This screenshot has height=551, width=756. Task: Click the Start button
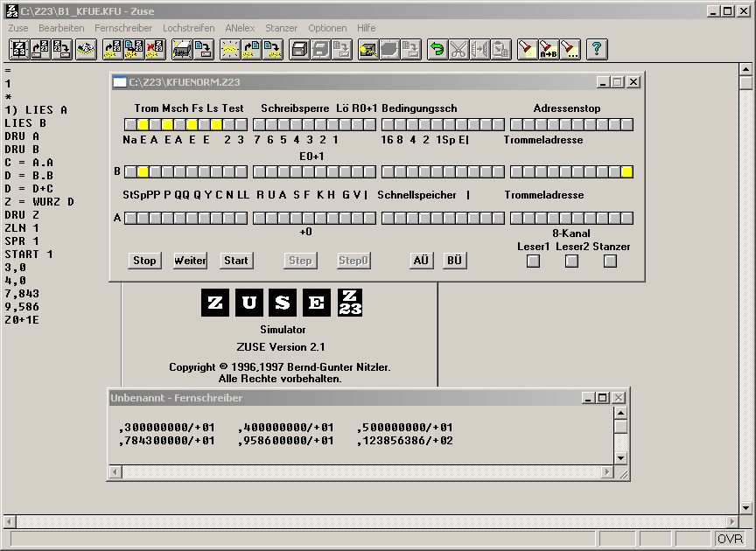click(236, 261)
